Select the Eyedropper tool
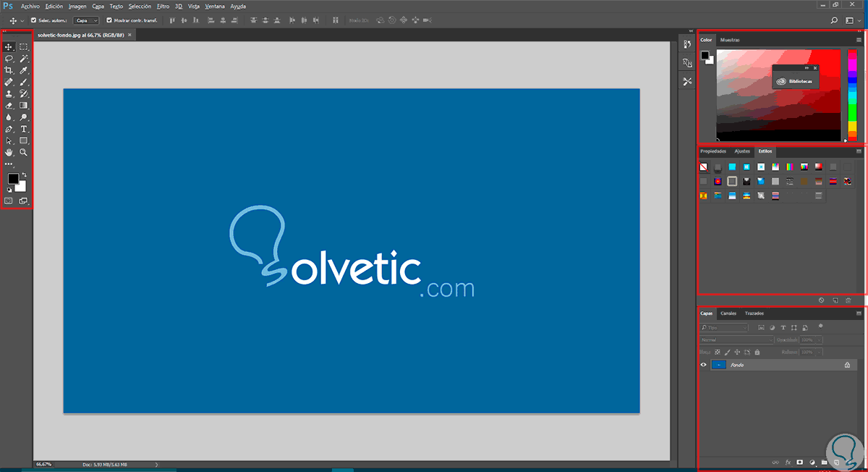This screenshot has height=472, width=868. click(24, 70)
